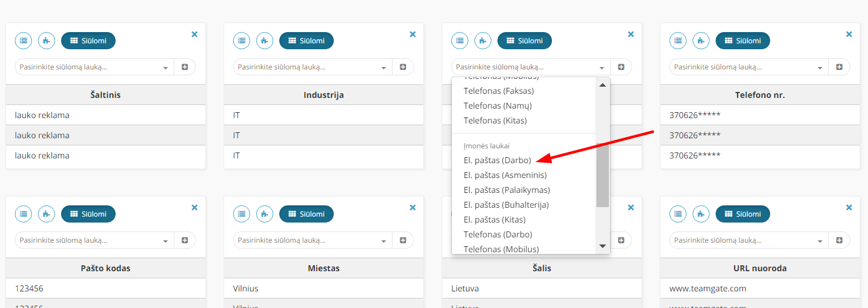Image resolution: width=868 pixels, height=308 pixels.
Task: Click the list icon in Telefono nr. card
Action: click(678, 40)
